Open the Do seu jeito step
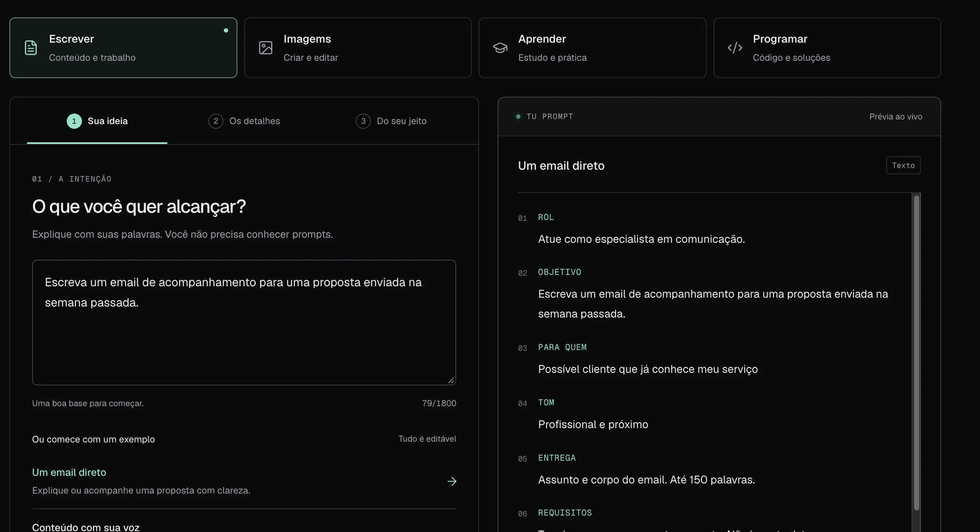This screenshot has width=980, height=532. 391,121
